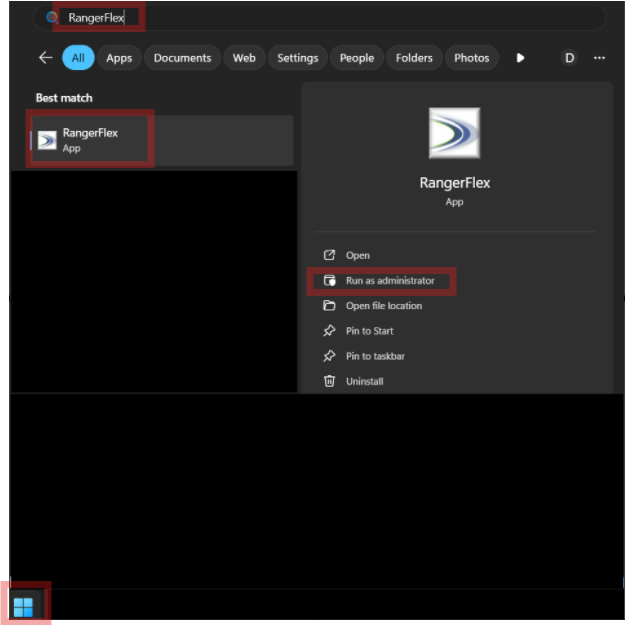Go back using the left arrow
Viewport: 625px width, 626px height.
45,58
